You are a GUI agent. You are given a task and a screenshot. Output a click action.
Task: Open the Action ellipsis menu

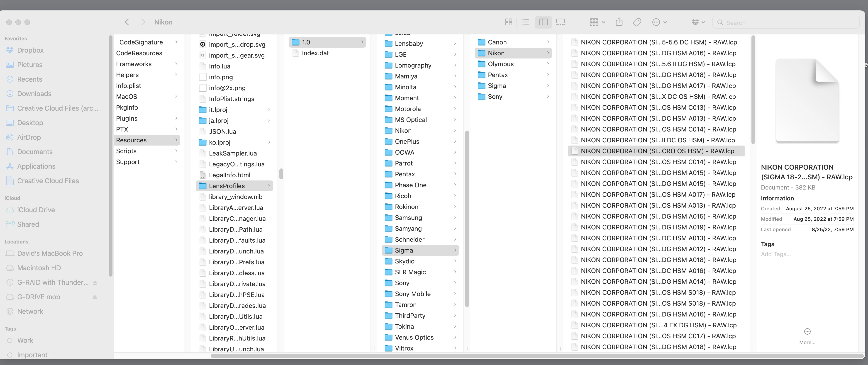(x=659, y=22)
